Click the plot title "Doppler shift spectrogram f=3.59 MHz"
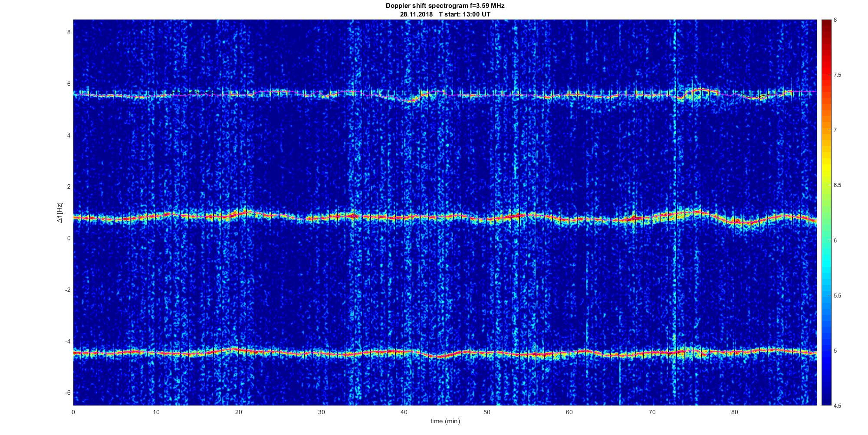The height and width of the screenshot is (435, 868). 445,6
